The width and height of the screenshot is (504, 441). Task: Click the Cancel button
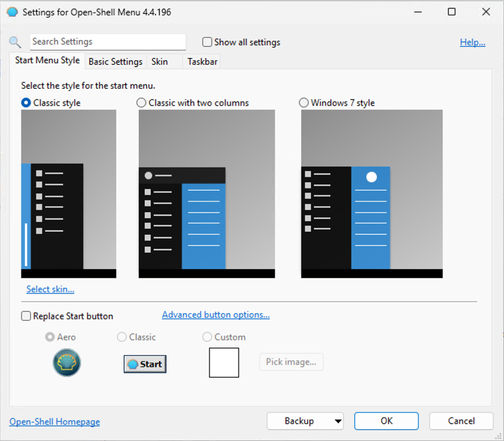[x=461, y=421]
